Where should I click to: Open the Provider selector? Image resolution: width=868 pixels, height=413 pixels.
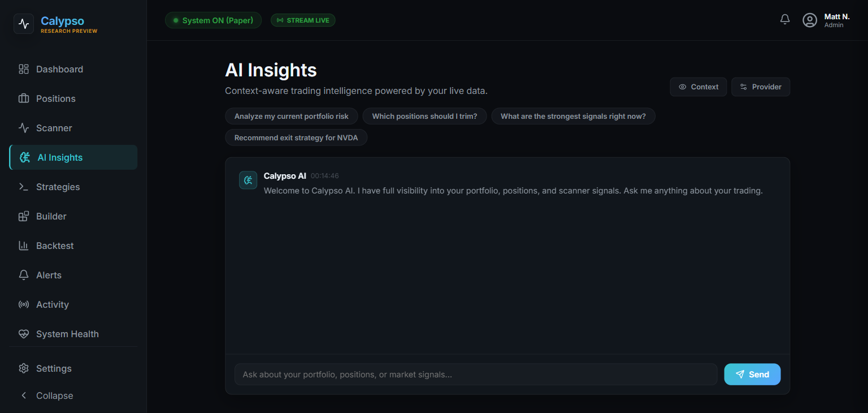click(x=761, y=87)
